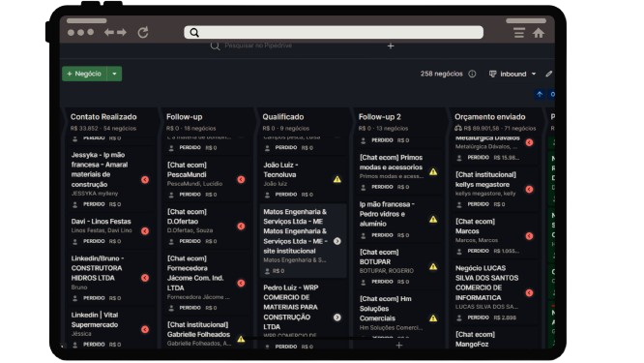Image resolution: width=644 pixels, height=363 pixels.
Task: Click warning icon on Pedro vidros deal
Action: point(433,220)
